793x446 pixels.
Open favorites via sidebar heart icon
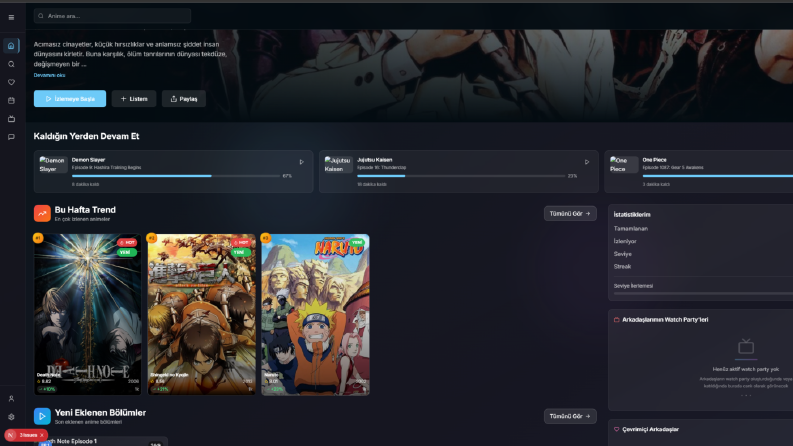pyautogui.click(x=11, y=82)
